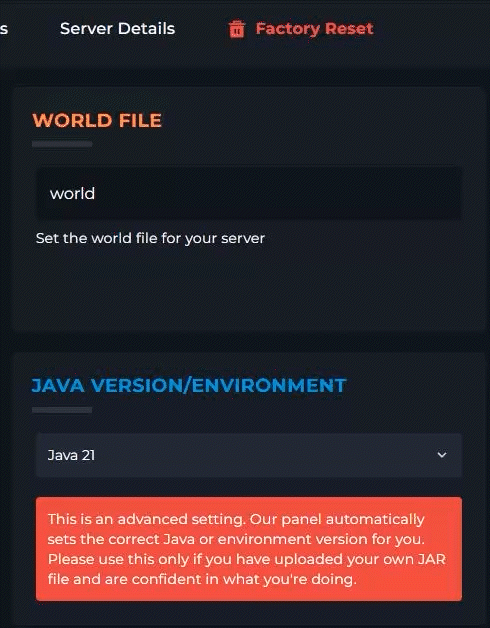This screenshot has width=490, height=628.
Task: Focus the world file name input field
Action: (x=249, y=193)
